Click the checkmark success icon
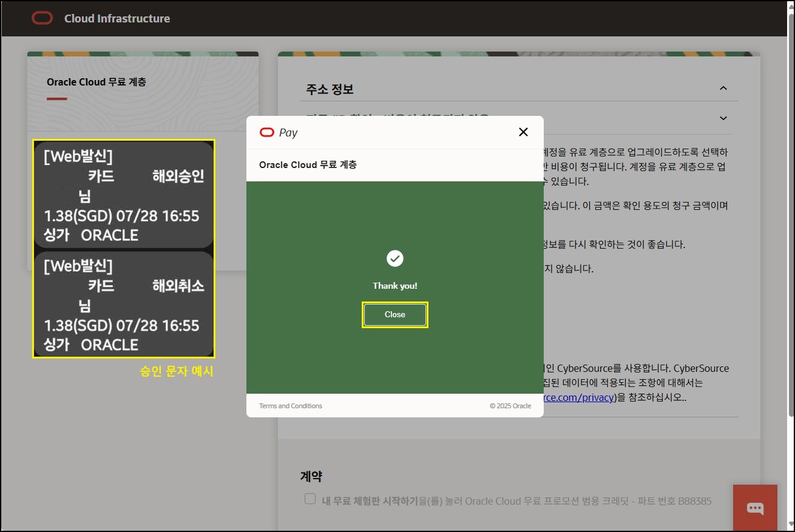The height and width of the screenshot is (532, 795). (x=395, y=259)
